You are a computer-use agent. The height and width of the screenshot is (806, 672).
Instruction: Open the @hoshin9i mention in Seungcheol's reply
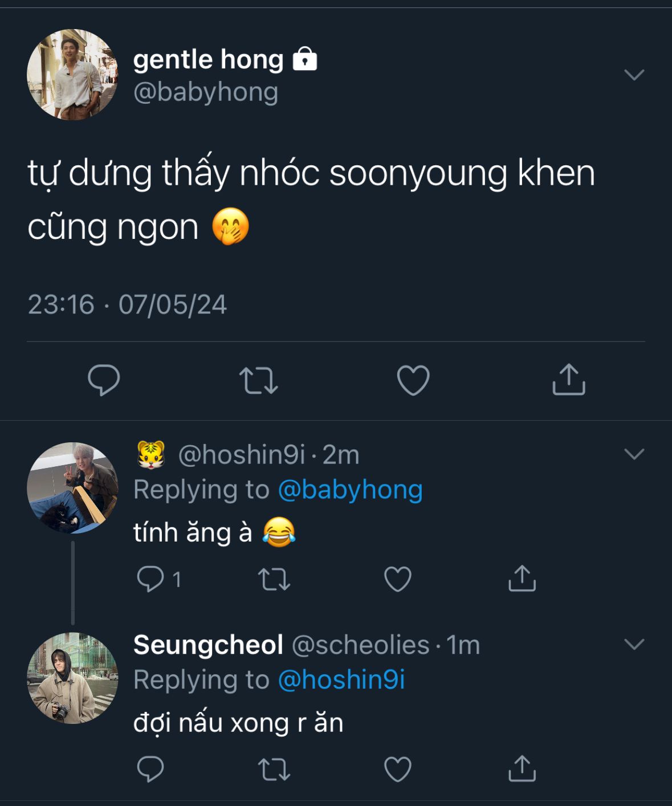pos(341,680)
